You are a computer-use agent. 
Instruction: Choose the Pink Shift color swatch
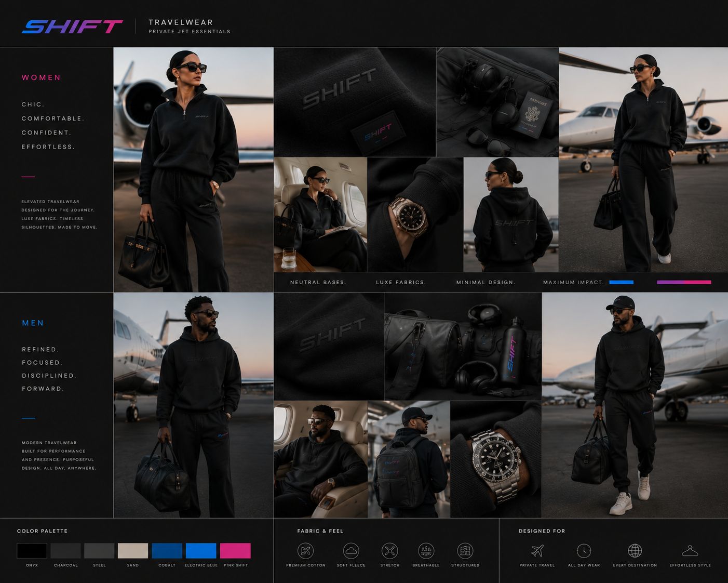tap(235, 551)
